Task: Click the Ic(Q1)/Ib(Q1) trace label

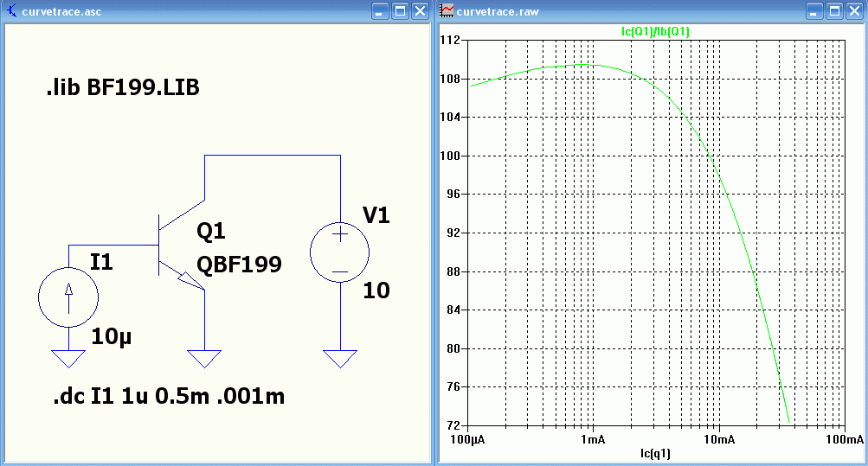Action: click(655, 31)
